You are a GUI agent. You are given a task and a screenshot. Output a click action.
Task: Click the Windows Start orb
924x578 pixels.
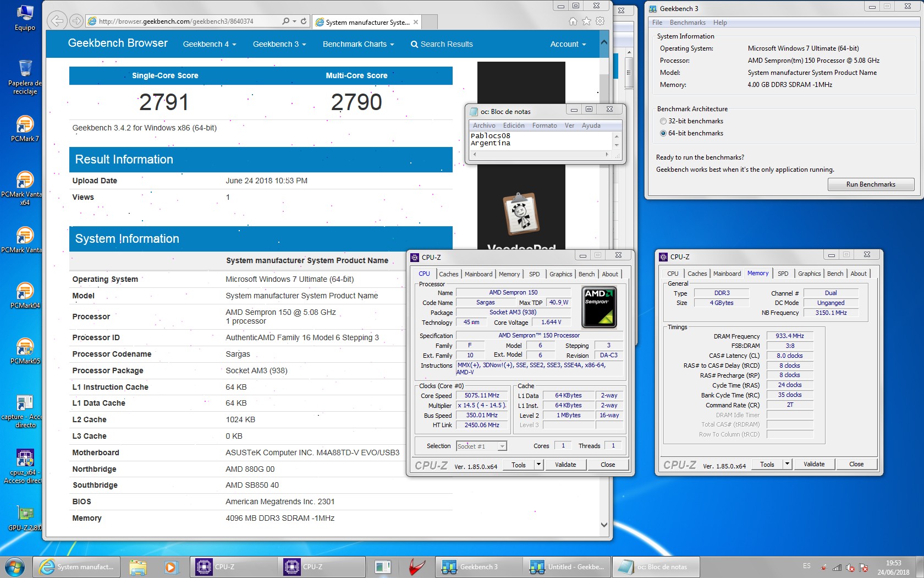click(14, 566)
